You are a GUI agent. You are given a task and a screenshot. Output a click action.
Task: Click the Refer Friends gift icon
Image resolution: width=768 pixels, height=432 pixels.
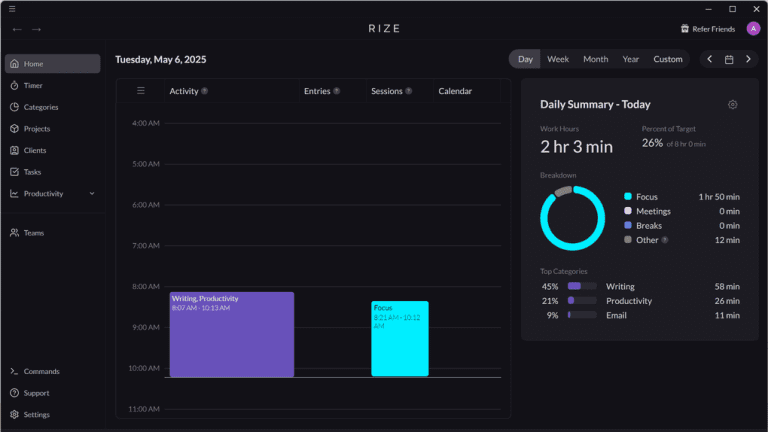point(685,29)
